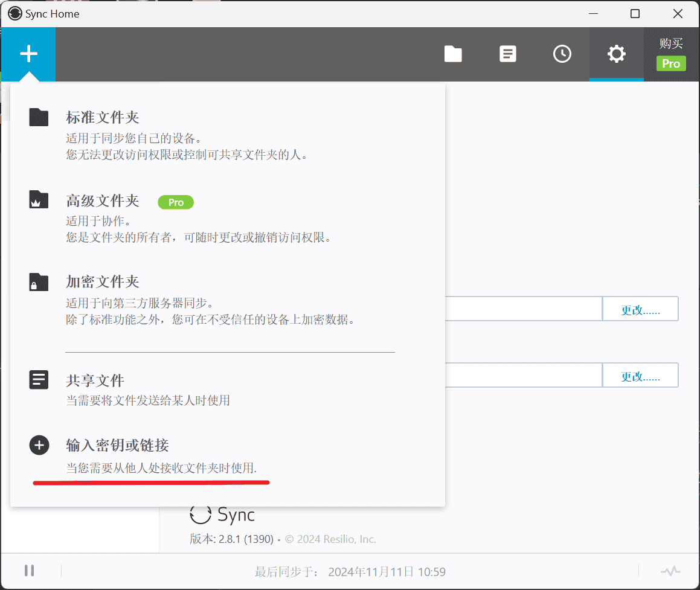Click the © 2024 Resilio, Inc. text
Viewport: 700px width, 590px height.
pyautogui.click(x=330, y=539)
